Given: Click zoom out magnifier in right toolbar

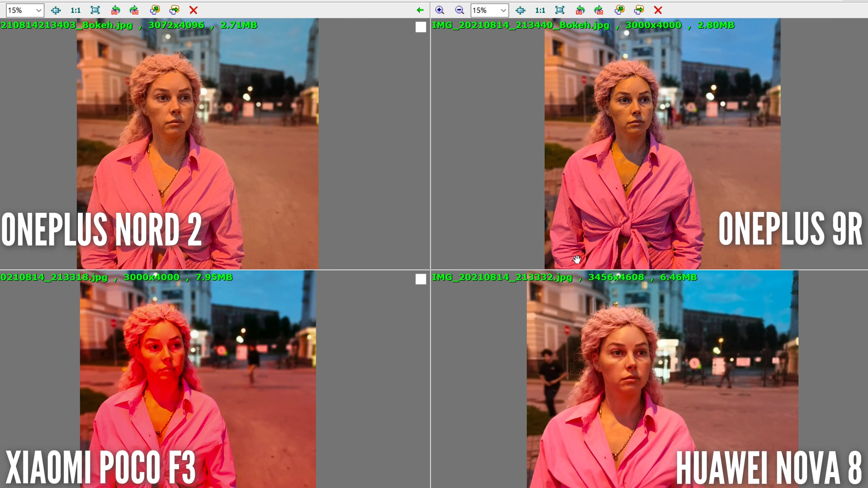Looking at the screenshot, I should (459, 10).
